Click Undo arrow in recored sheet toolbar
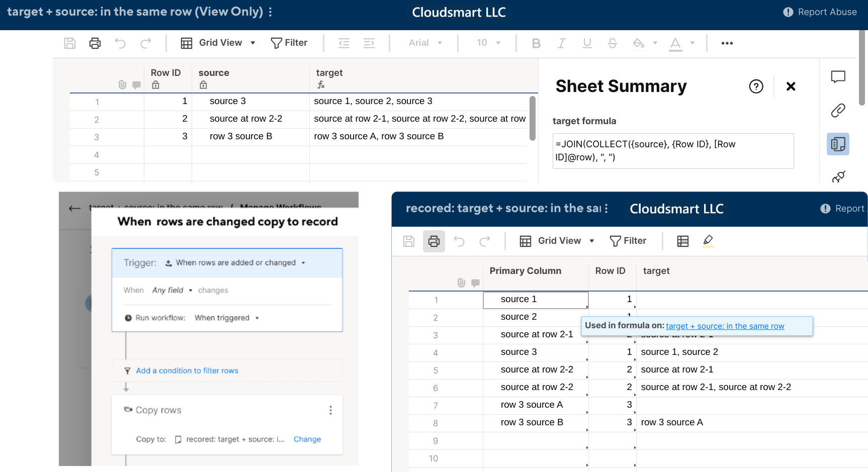The image size is (868, 472). click(x=459, y=241)
